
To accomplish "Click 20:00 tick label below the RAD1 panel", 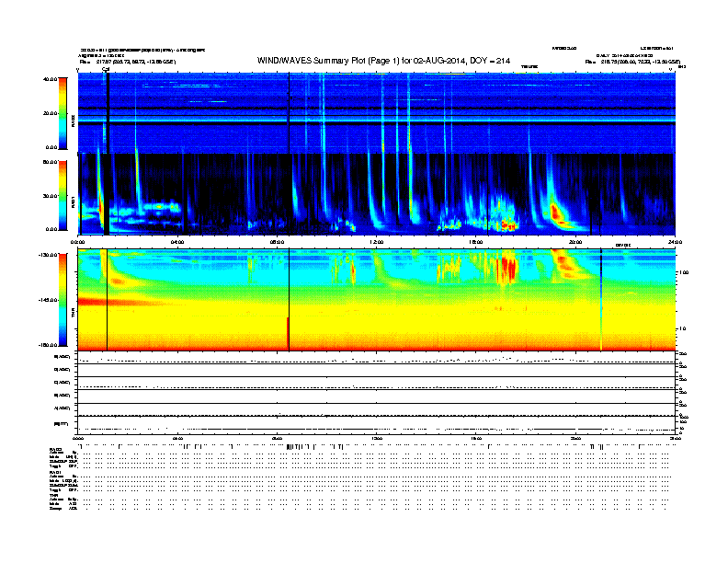I will click(x=575, y=242).
